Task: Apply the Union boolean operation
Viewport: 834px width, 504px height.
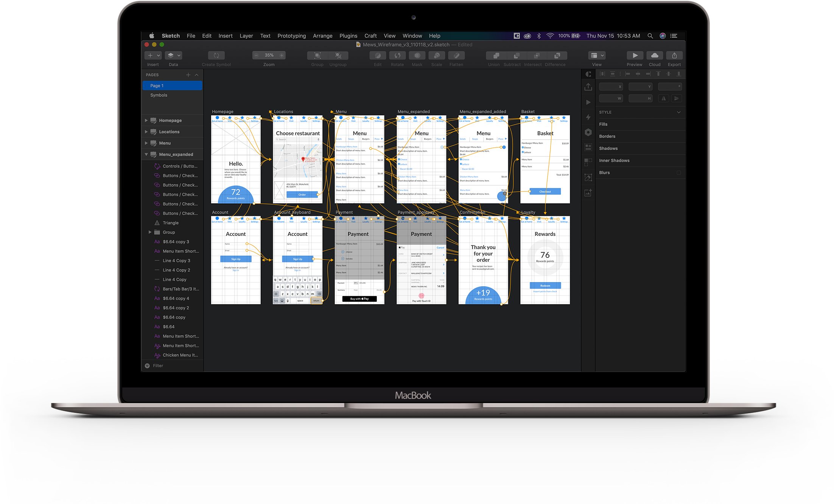Action: pos(496,56)
